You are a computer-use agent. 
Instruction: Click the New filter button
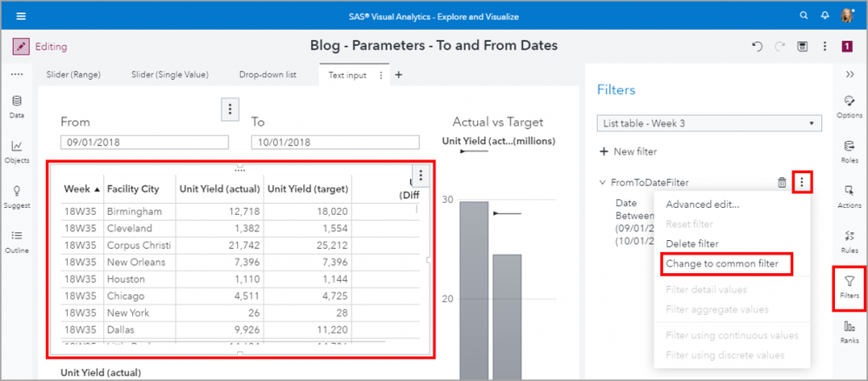[x=629, y=152]
